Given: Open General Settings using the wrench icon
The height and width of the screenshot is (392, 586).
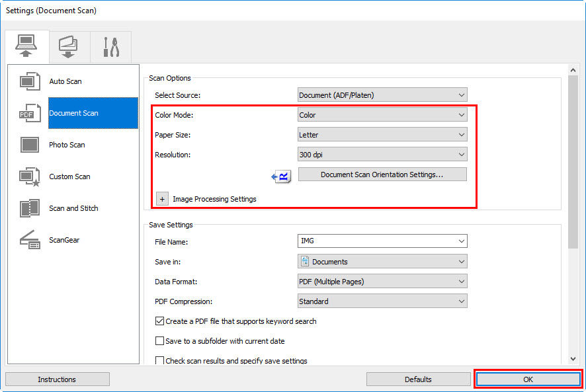Looking at the screenshot, I should click(110, 46).
